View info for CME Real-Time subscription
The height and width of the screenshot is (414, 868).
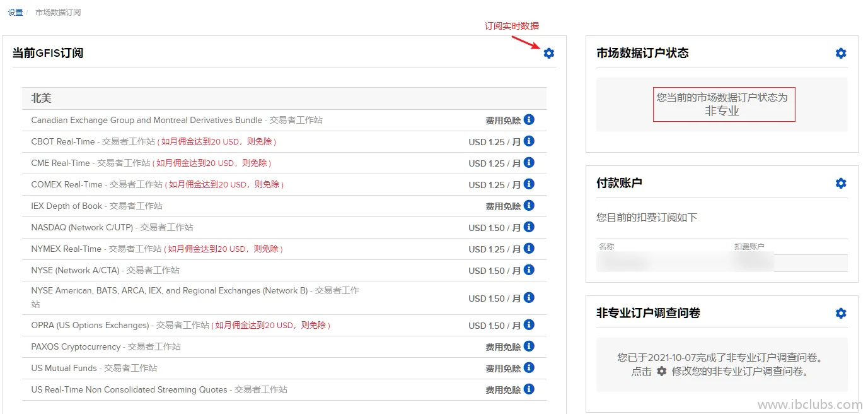(x=529, y=163)
